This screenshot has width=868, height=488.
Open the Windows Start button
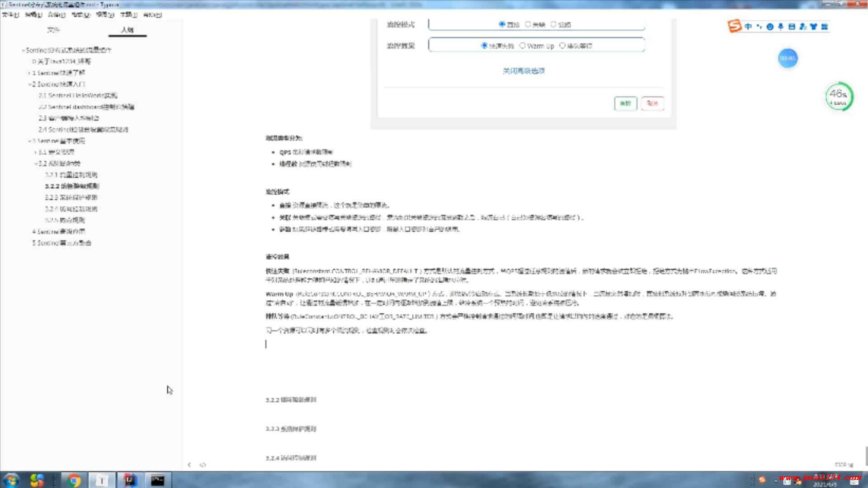click(x=11, y=480)
